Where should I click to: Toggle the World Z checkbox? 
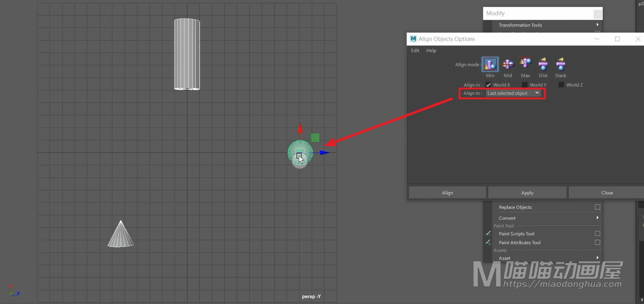point(561,85)
